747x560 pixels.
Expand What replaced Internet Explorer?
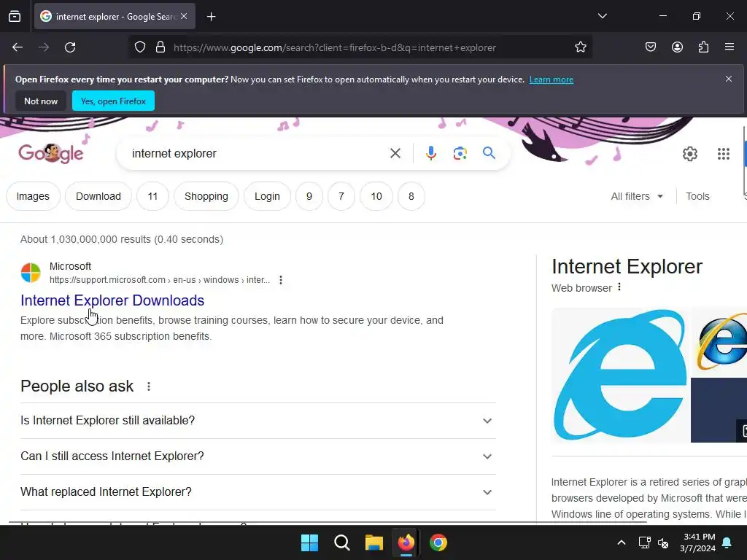(x=258, y=492)
